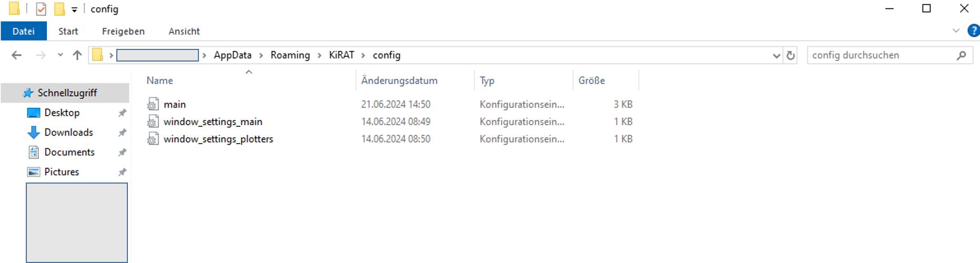Switch to the Ansicht ribbon tab
The height and width of the screenshot is (263, 980).
tap(184, 31)
